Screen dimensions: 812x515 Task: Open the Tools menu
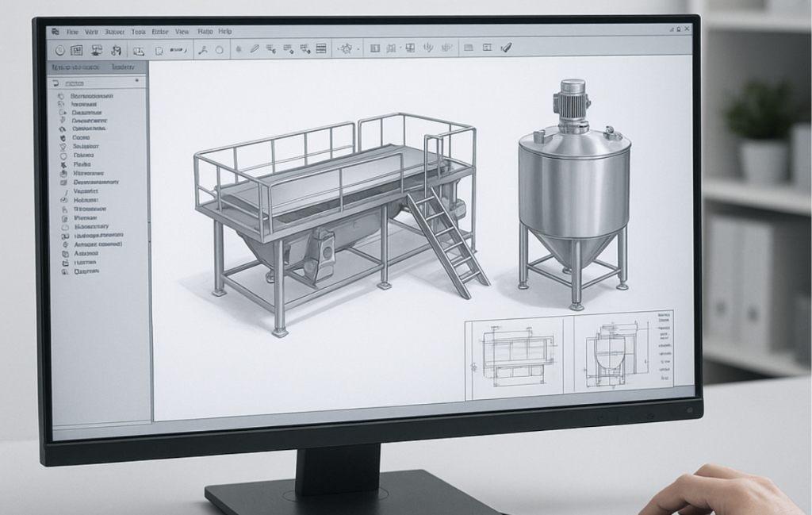coord(139,31)
